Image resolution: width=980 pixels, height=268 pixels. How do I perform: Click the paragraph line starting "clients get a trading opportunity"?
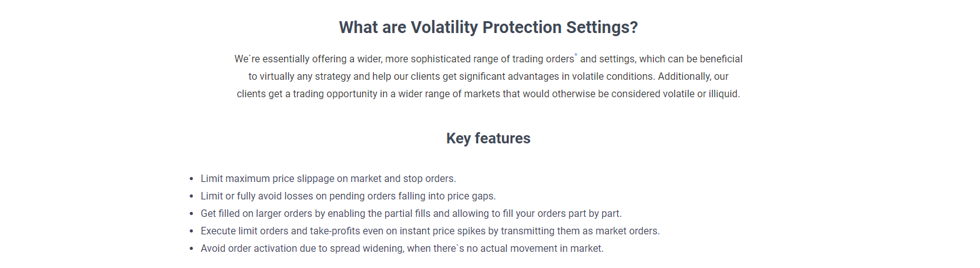coord(488,94)
